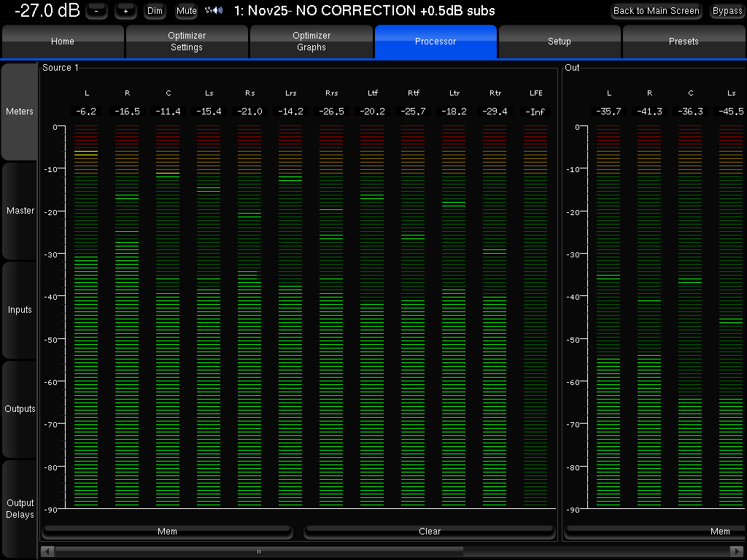Viewport: 747px width, 560px height.
Task: Toggle the Dim button
Action: pyautogui.click(x=155, y=11)
